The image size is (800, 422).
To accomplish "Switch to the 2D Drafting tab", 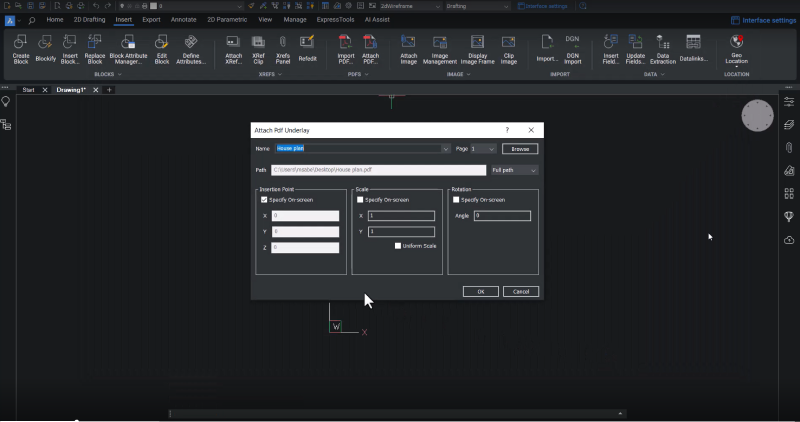I will pyautogui.click(x=89, y=19).
